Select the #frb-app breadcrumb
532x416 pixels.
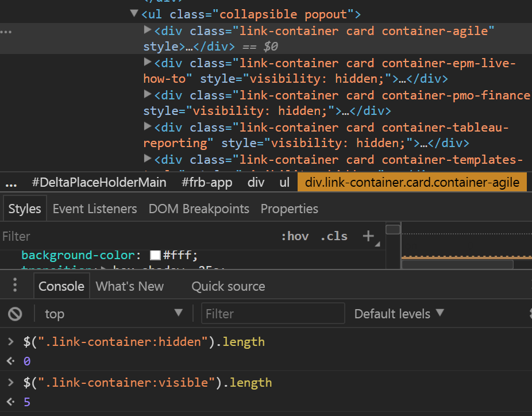pyautogui.click(x=207, y=182)
